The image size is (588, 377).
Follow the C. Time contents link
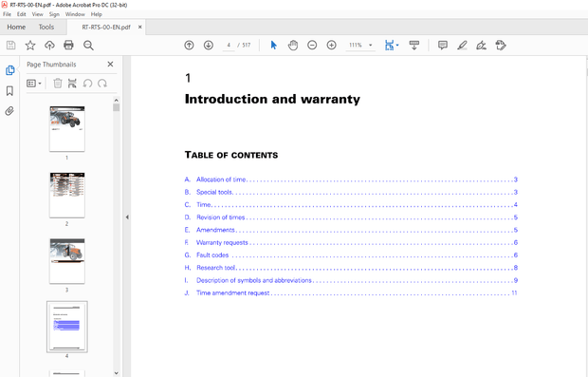click(351, 205)
